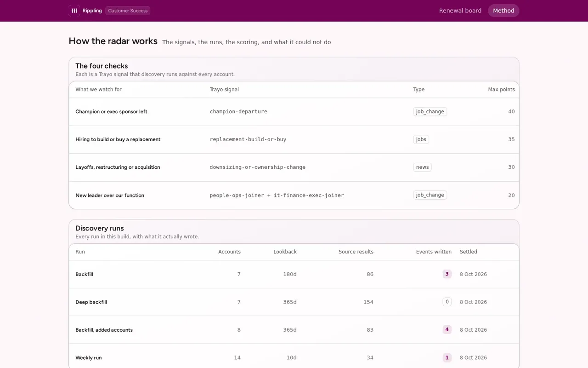This screenshot has width=588, height=368.
Task: Click the downsizing-or-ownership-change signal code
Action: [x=258, y=167]
